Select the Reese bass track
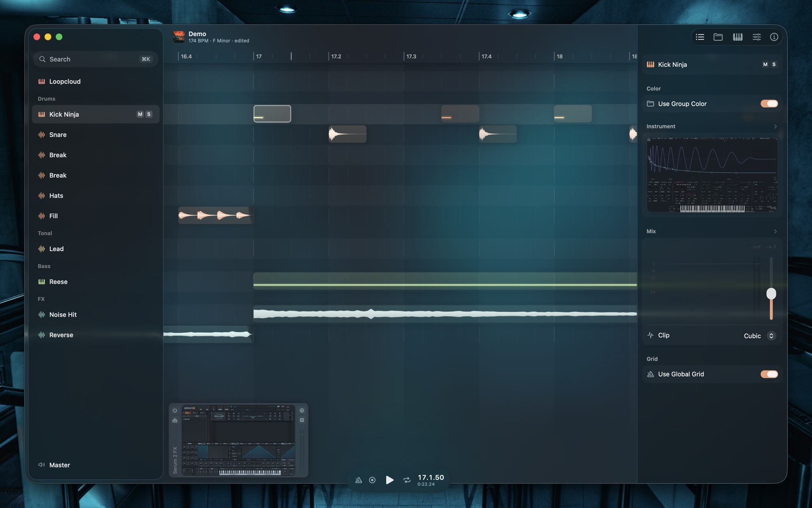812x508 pixels. (96, 282)
